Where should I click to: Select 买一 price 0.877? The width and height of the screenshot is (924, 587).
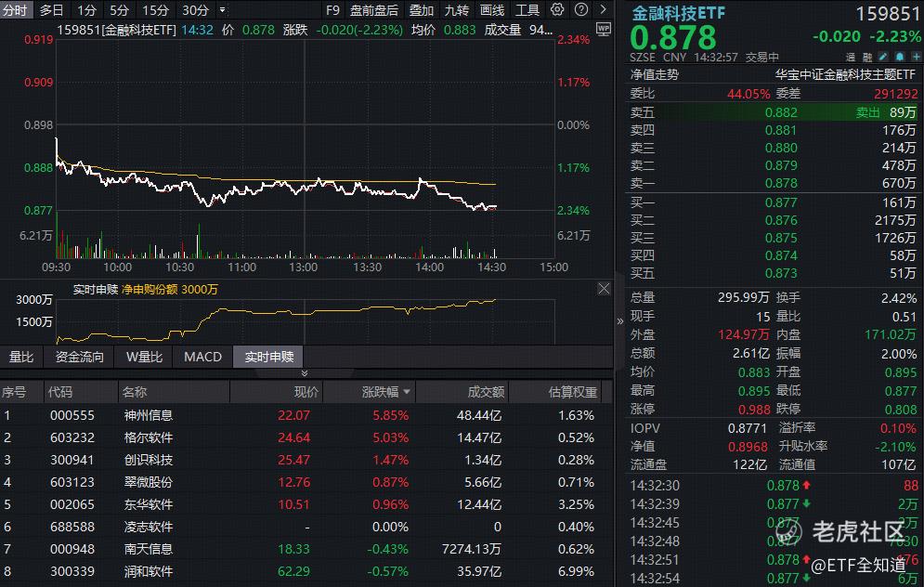pyautogui.click(x=781, y=202)
